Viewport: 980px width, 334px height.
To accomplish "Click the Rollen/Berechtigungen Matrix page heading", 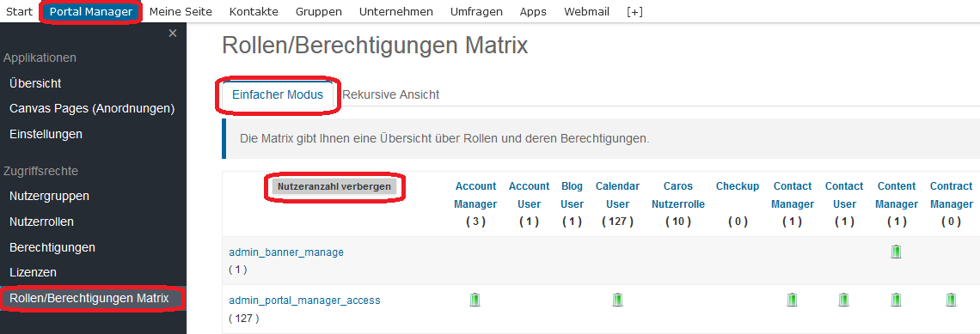I will point(375,46).
